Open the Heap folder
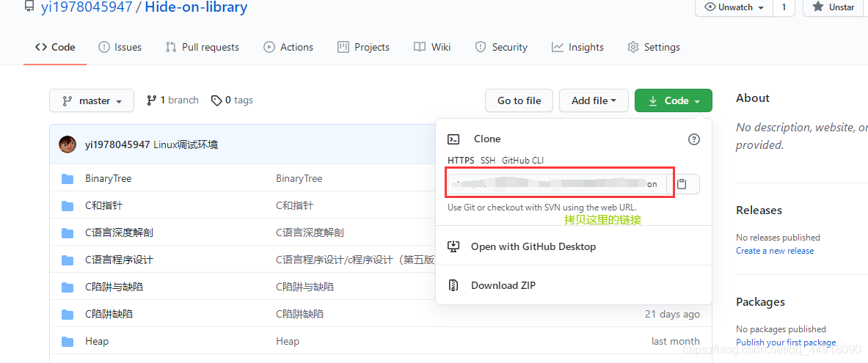Viewport: 868px width, 363px height. 97,342
